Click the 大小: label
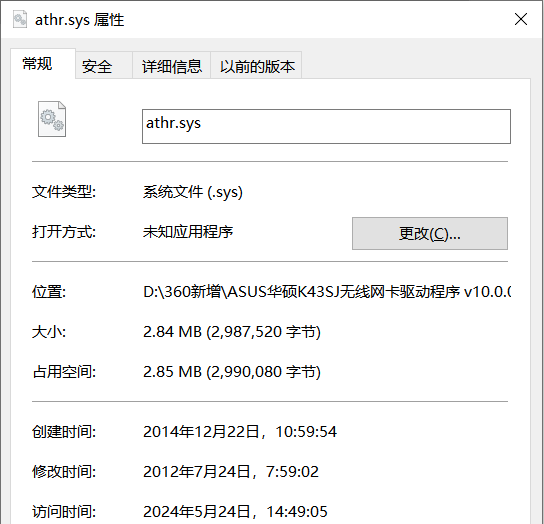The image size is (544, 524). pyautogui.click(x=49, y=332)
